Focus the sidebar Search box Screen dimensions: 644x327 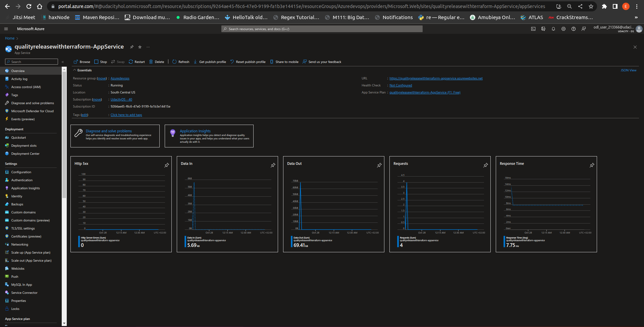click(32, 62)
